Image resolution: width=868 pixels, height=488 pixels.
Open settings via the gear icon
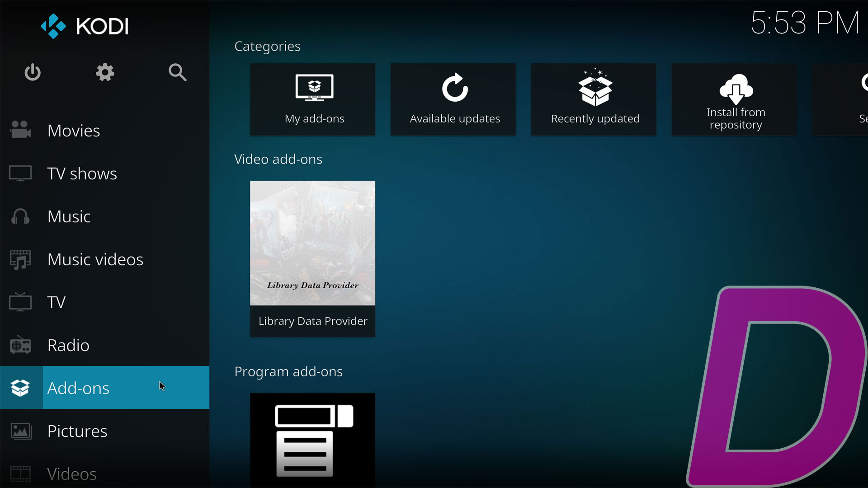coord(105,72)
